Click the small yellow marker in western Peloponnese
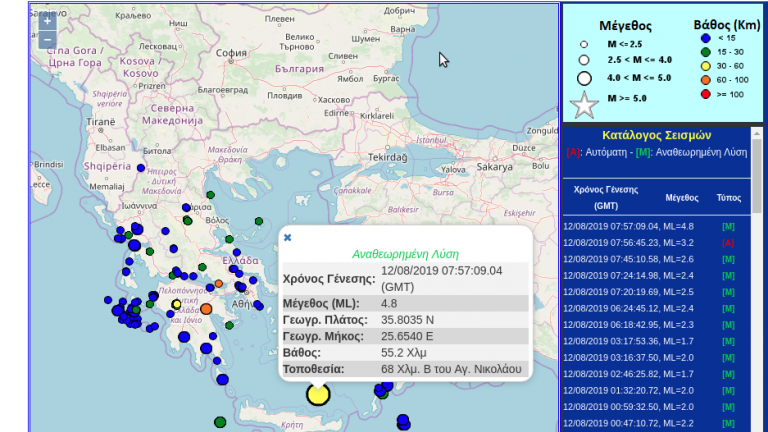The width and height of the screenshot is (768, 432). point(176,304)
